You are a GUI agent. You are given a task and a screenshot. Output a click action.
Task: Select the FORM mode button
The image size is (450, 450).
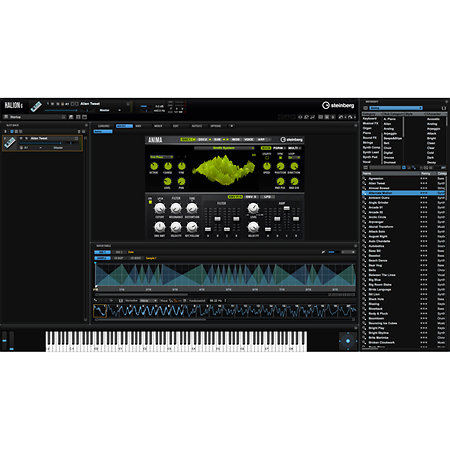point(279,148)
